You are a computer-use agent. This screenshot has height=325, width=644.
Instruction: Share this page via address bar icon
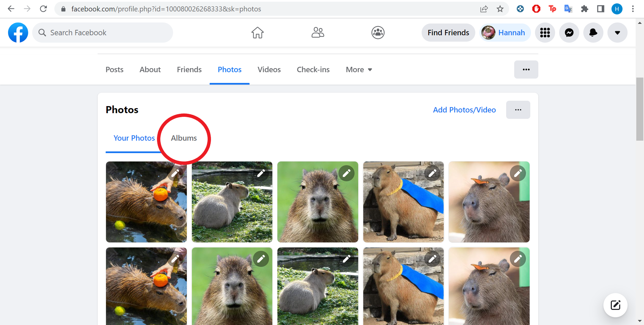point(484,9)
